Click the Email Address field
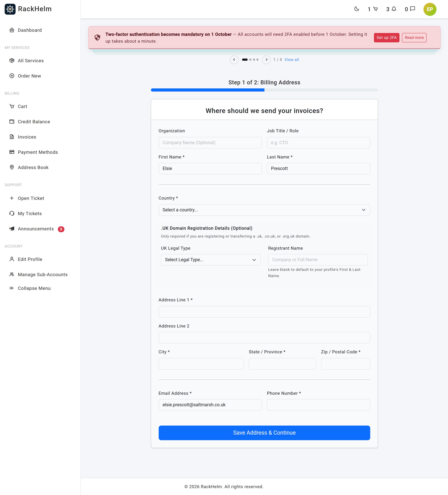This screenshot has width=448, height=495. (210, 405)
